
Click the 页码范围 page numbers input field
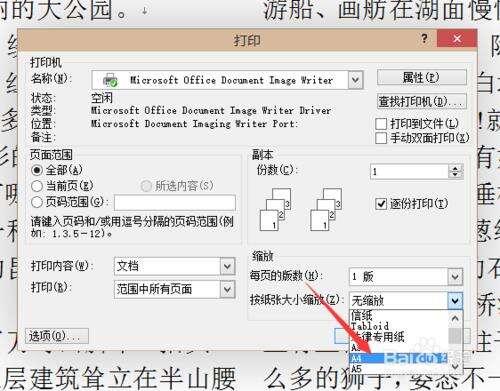pos(175,202)
